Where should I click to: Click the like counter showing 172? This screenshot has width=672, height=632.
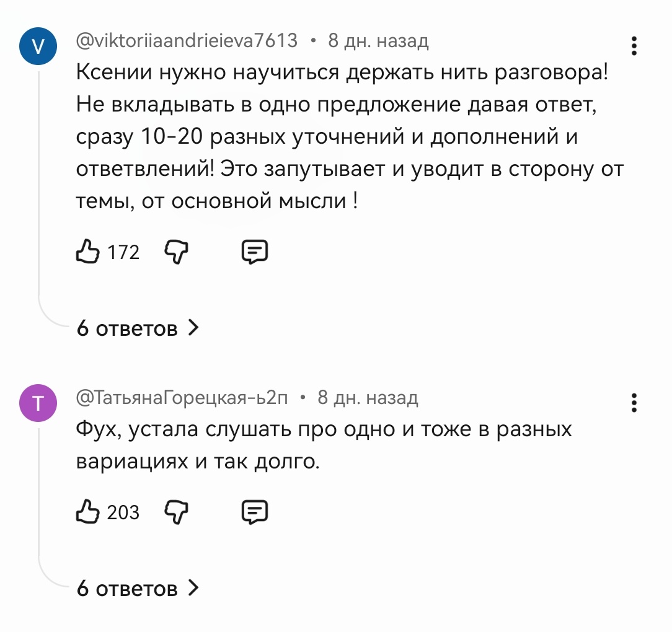[x=123, y=252]
